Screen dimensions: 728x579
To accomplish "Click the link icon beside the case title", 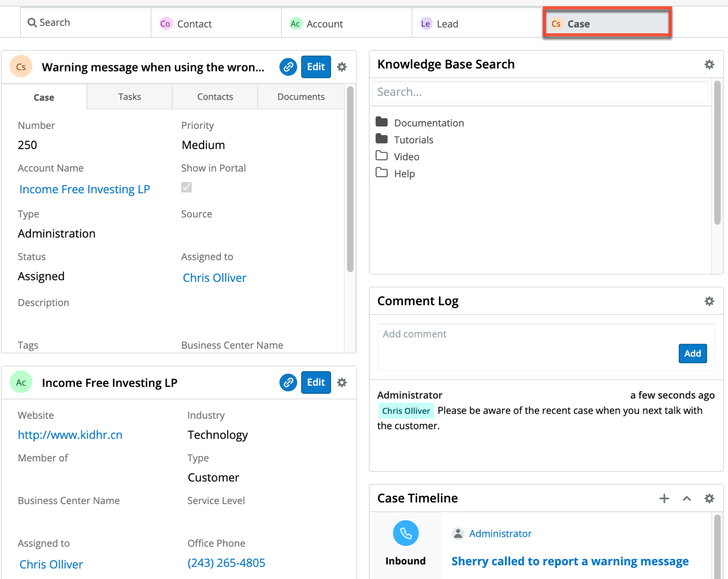I will pyautogui.click(x=288, y=67).
